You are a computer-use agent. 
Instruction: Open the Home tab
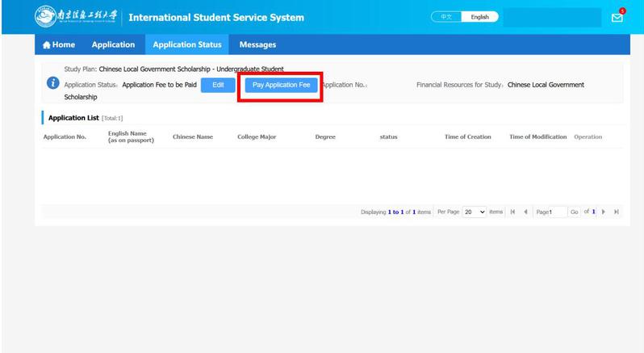58,44
